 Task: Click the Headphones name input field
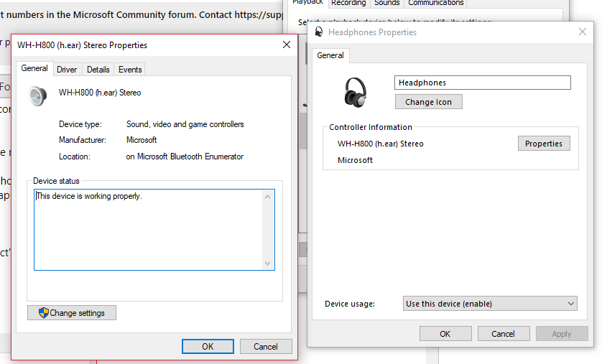click(483, 83)
